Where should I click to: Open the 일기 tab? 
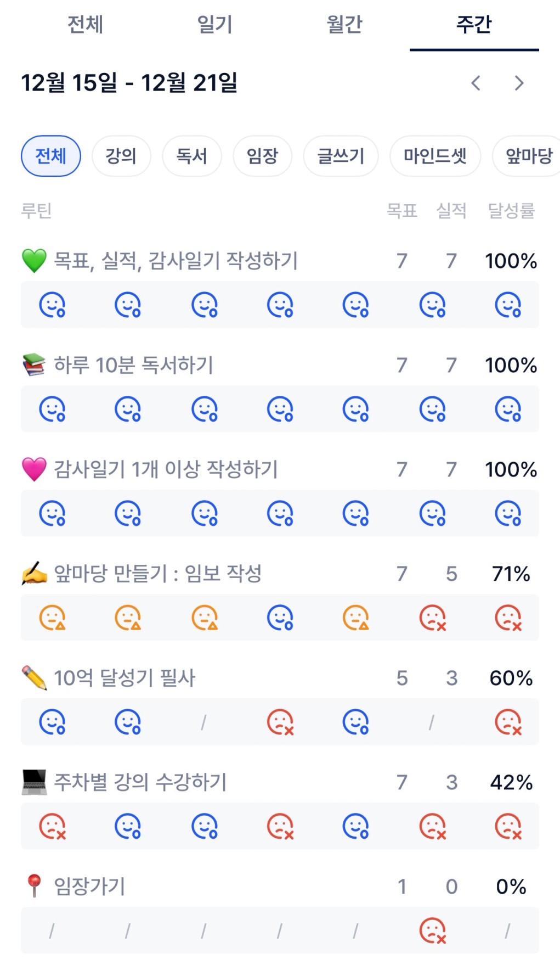tap(215, 25)
